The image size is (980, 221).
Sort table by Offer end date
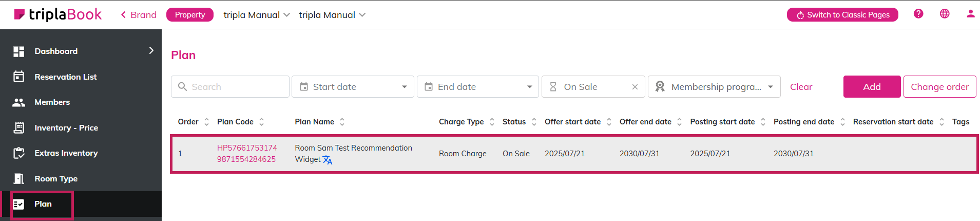click(x=679, y=122)
